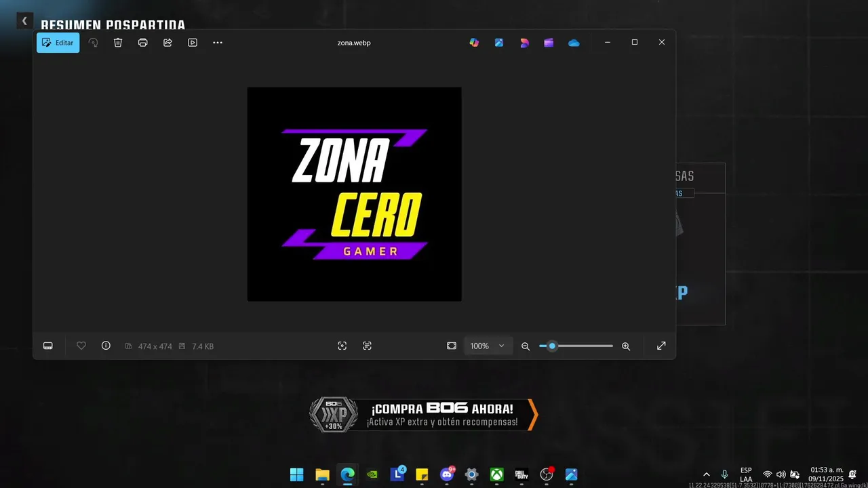The image size is (868, 488).
Task: Open the Windows Start menu
Action: 297,474
